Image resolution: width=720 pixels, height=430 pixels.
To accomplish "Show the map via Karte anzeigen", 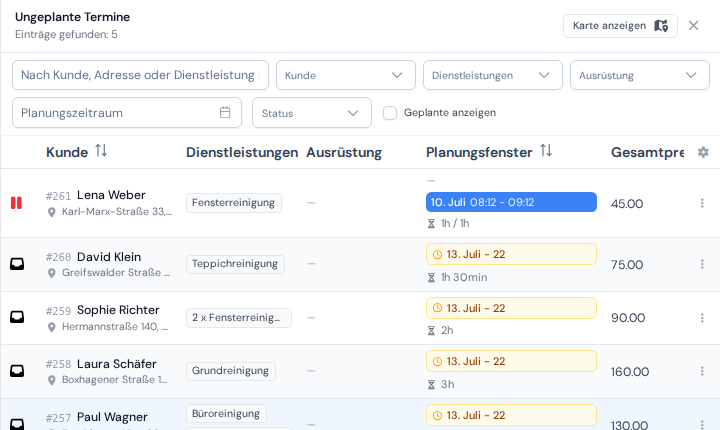I will (620, 26).
